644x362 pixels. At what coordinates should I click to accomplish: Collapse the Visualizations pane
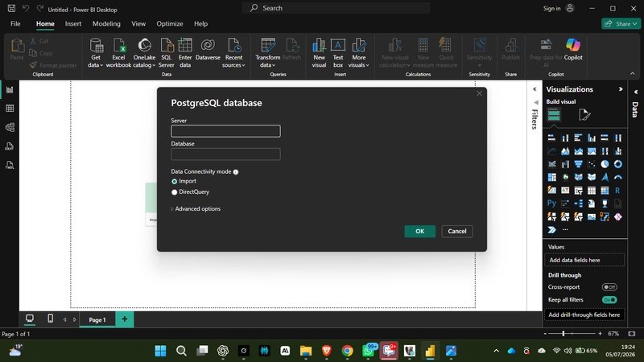[621, 89]
